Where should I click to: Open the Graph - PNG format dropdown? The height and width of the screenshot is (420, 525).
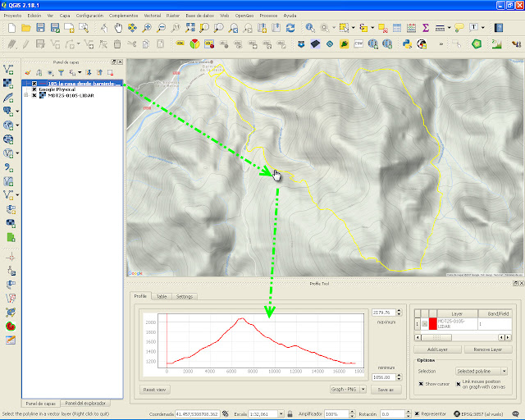(x=348, y=389)
